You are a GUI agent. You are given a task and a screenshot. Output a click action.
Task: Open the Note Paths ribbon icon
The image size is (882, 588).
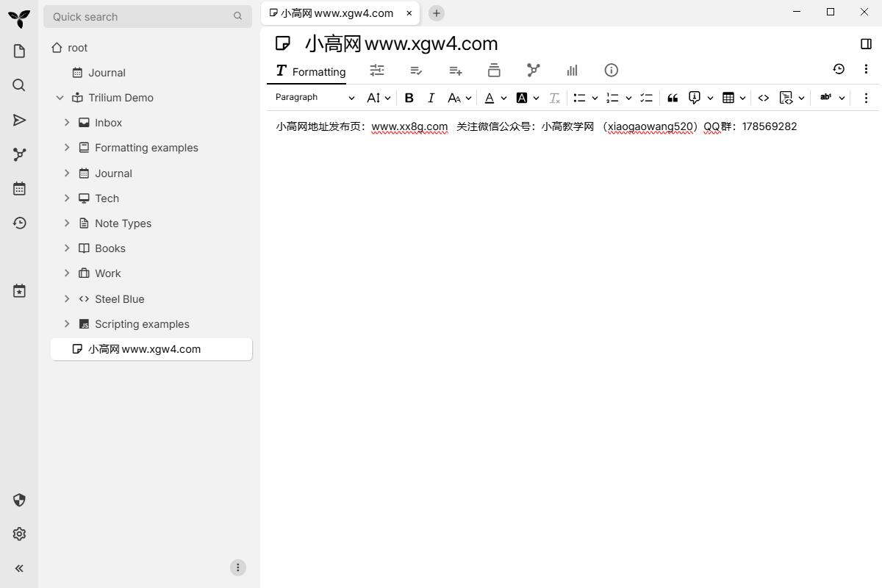coord(494,71)
